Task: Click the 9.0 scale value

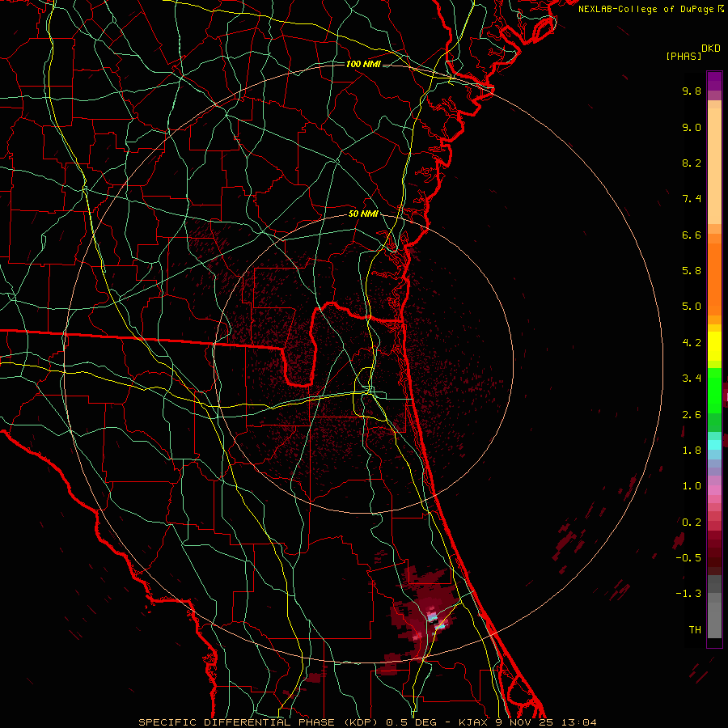Action: click(692, 127)
